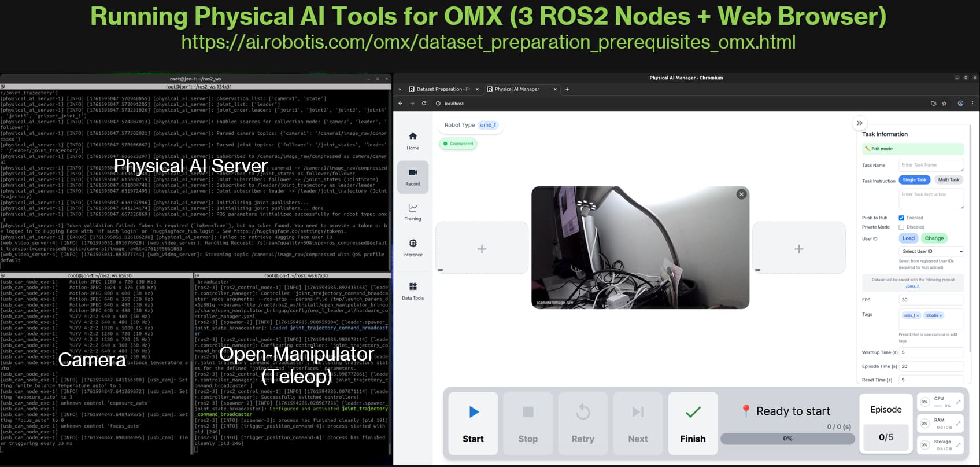Open a new browser tab
Screen dimensions: 980x467
567,89
